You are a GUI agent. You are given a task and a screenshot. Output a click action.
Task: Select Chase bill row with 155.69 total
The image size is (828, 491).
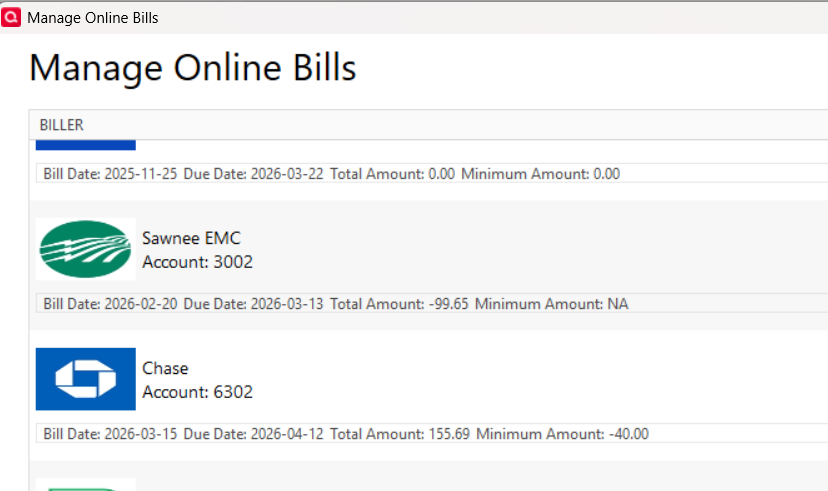point(431,433)
